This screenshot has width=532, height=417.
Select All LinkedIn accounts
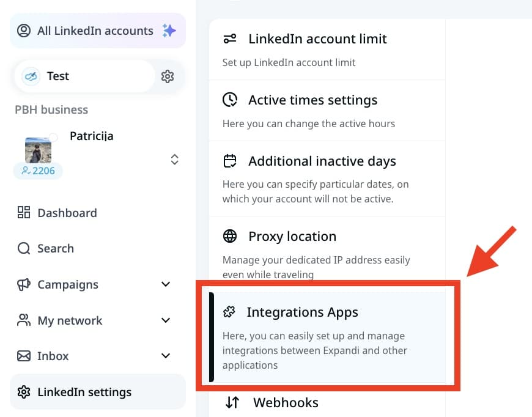98,31
